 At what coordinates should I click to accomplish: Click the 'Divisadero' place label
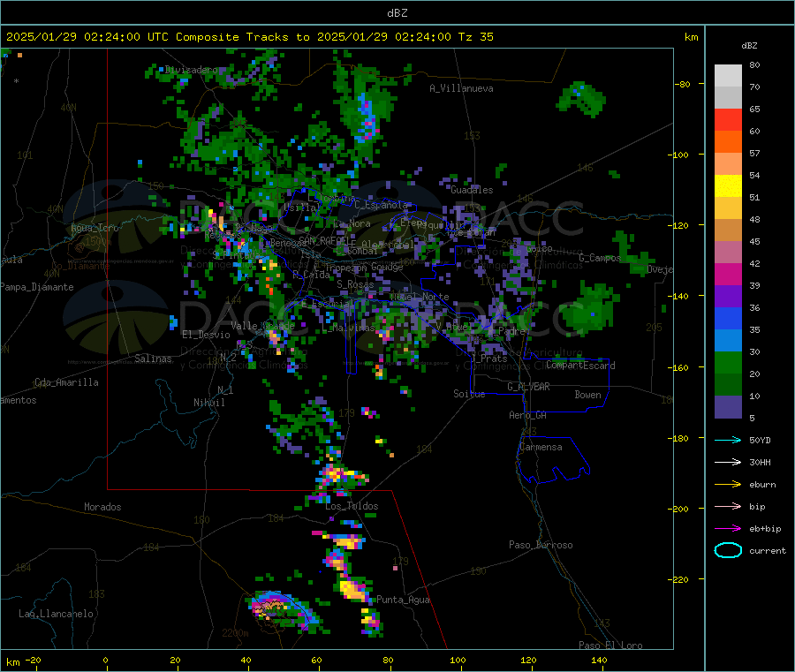point(191,70)
